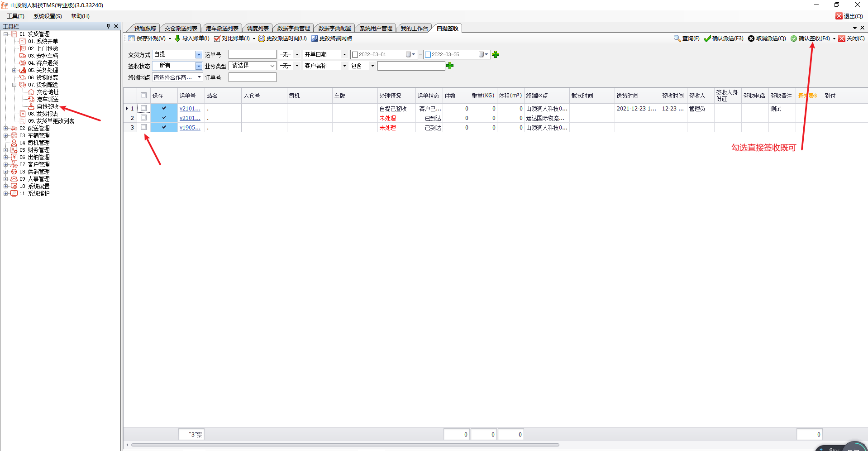The image size is (868, 451).
Task: Click the 更改派送时间(U) clock icon
Action: tap(262, 38)
